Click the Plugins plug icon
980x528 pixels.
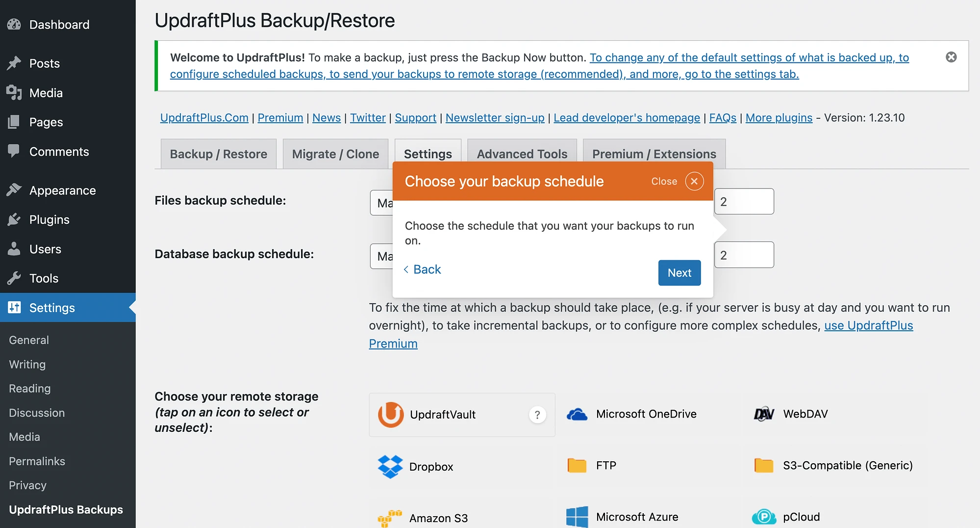coord(14,219)
